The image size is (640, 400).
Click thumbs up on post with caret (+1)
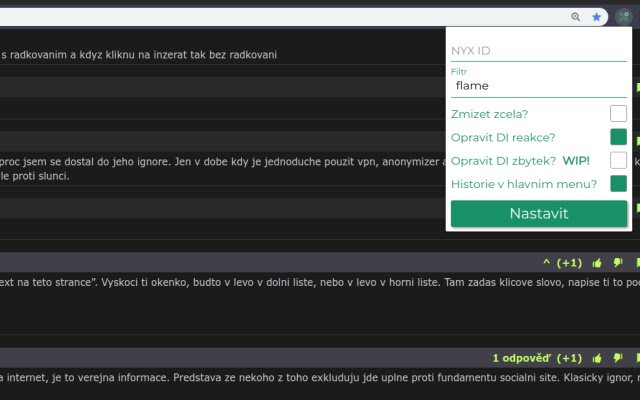[x=597, y=263]
